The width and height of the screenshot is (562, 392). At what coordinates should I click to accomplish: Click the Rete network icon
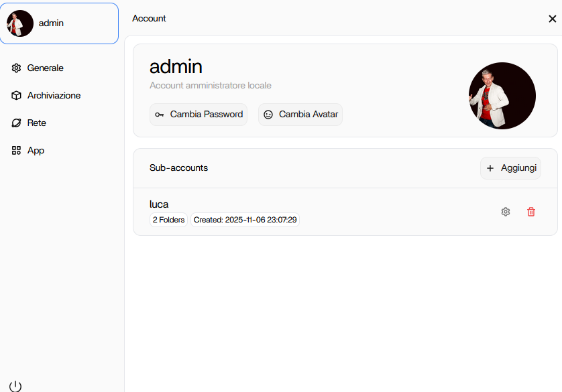[17, 123]
